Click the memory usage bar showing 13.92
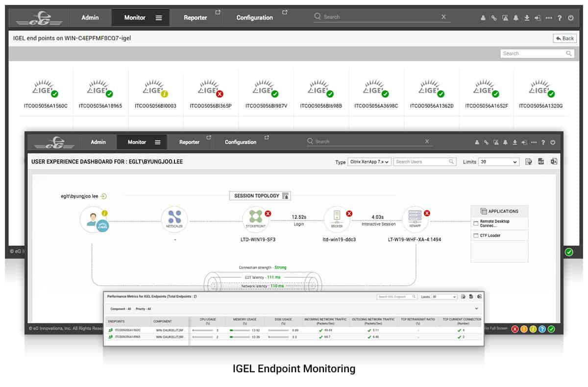This screenshot has width=588, height=387. (x=240, y=330)
